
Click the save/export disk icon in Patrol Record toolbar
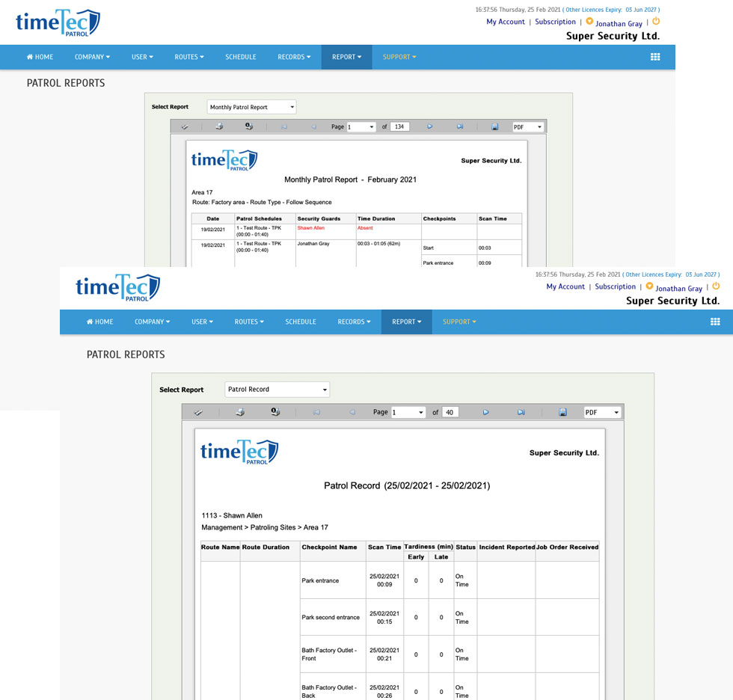562,412
